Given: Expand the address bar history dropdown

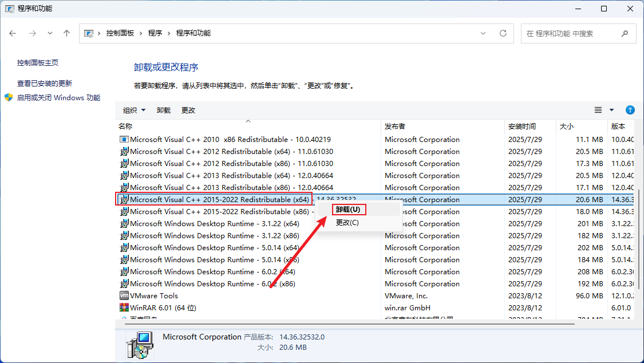Looking at the screenshot, I should [x=483, y=33].
